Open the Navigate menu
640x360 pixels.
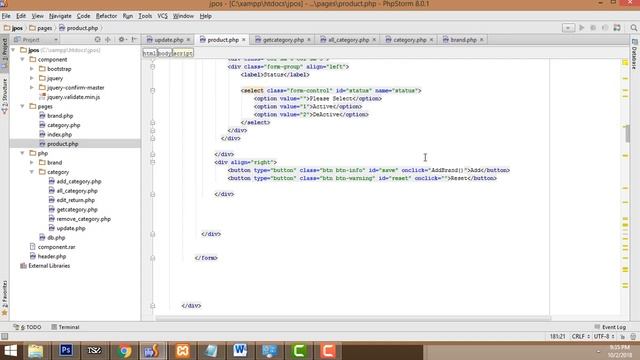tap(60, 16)
